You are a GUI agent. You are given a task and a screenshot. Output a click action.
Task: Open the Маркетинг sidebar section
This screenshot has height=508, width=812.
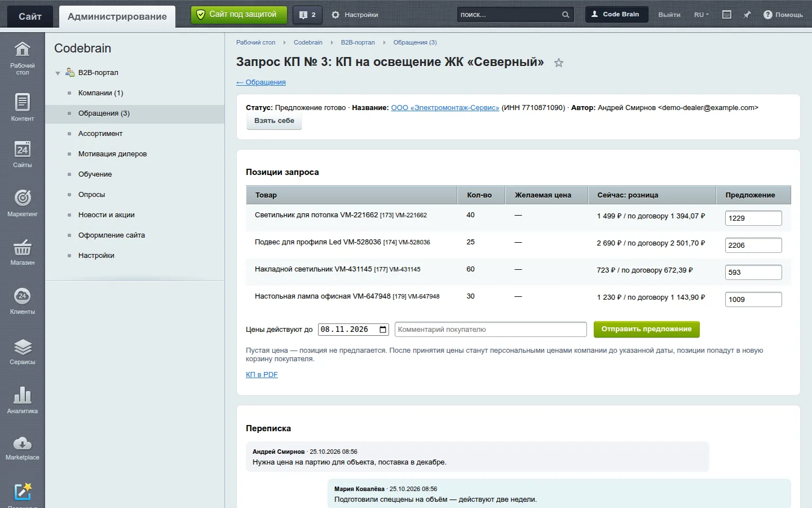22,203
